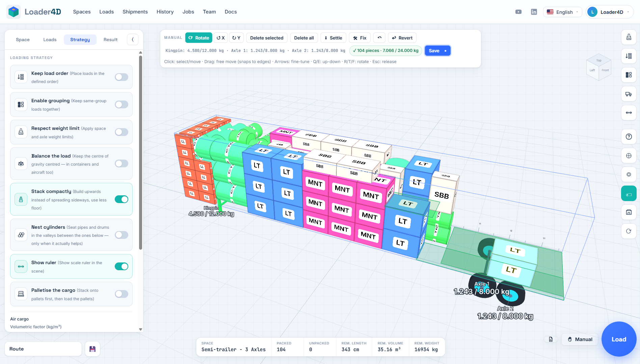Open the Docs link
Screen dimensions: 640x364
pos(231,12)
